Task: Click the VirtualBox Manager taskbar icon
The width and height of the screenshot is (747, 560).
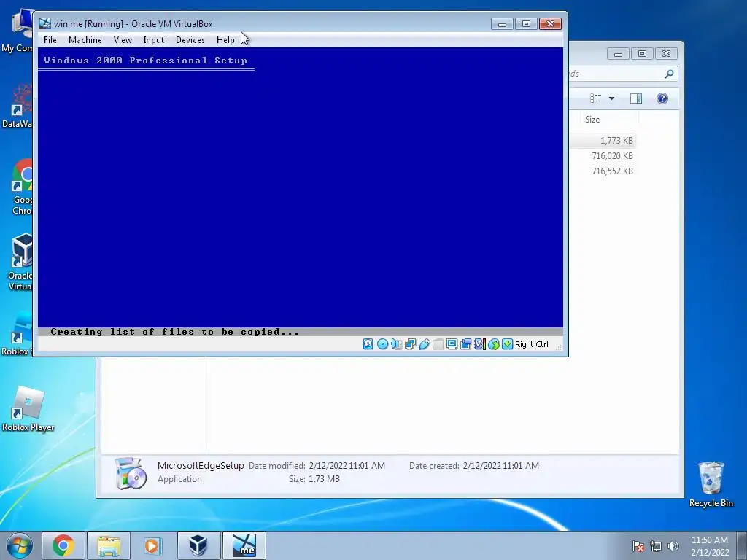Action: 198,545
